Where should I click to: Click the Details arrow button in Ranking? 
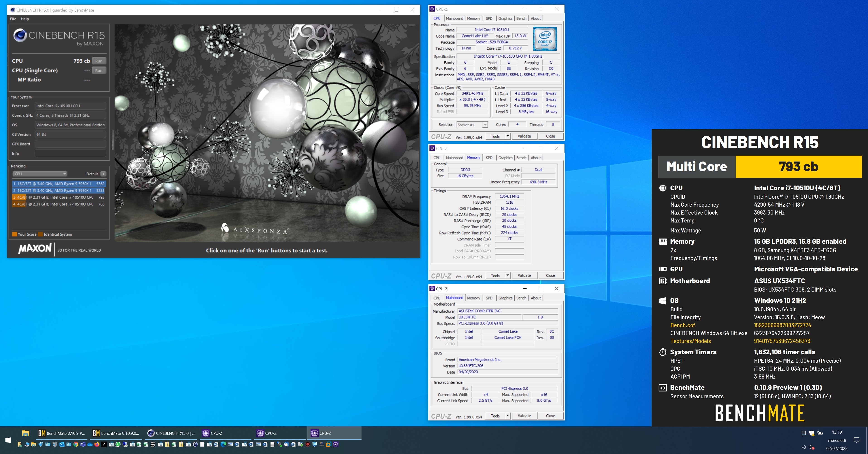coord(104,174)
